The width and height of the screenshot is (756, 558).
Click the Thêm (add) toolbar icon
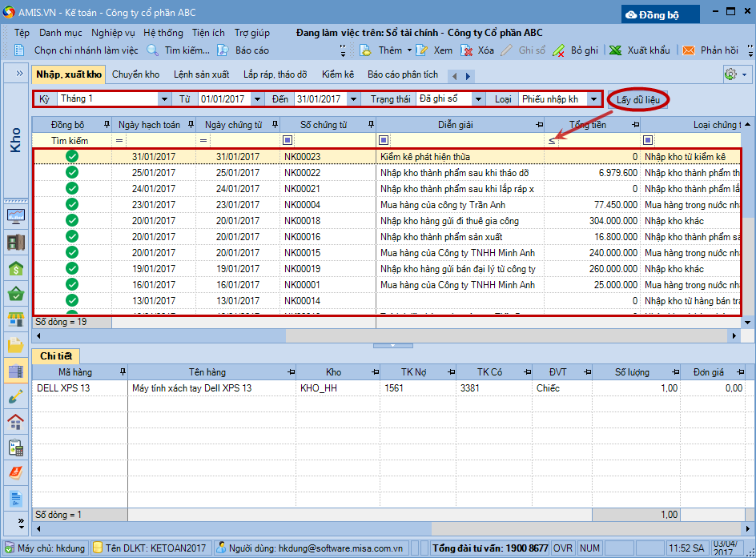pos(365,50)
